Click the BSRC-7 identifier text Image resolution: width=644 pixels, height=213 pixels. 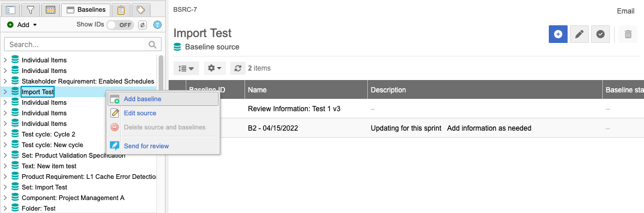click(x=185, y=9)
